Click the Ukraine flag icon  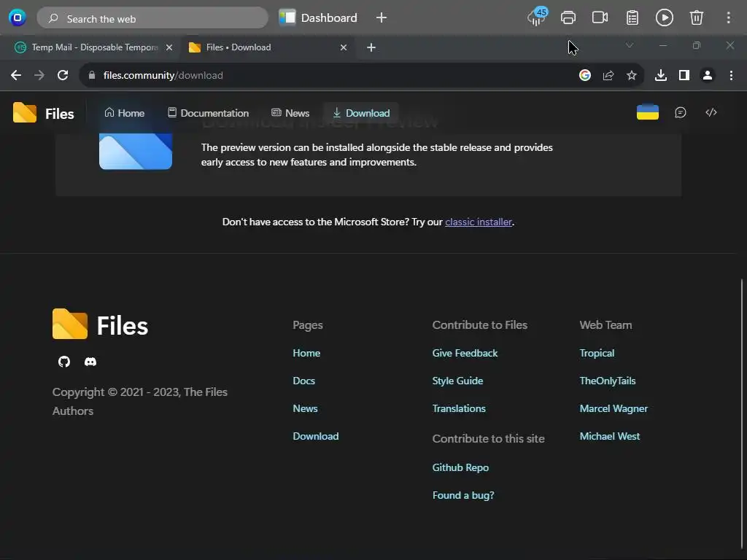(x=648, y=112)
